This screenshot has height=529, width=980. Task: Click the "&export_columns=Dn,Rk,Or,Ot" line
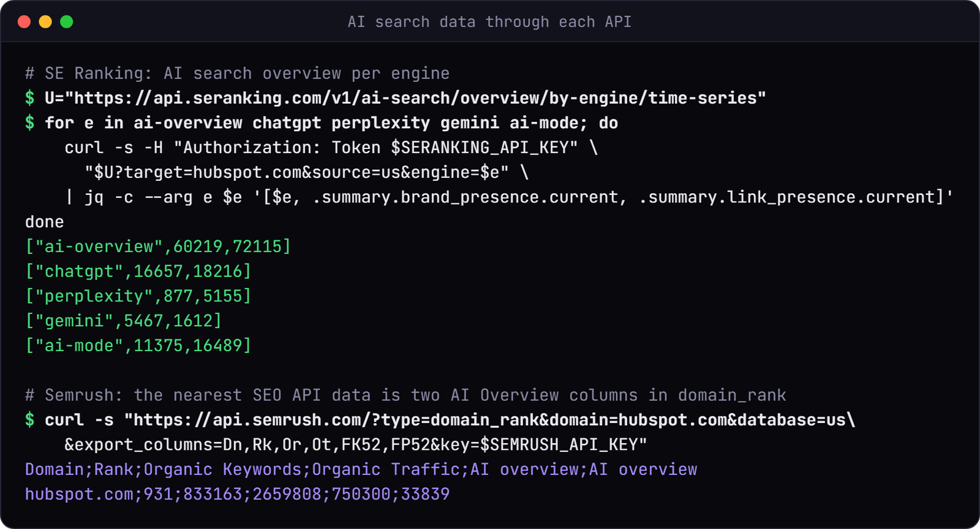coord(356,444)
